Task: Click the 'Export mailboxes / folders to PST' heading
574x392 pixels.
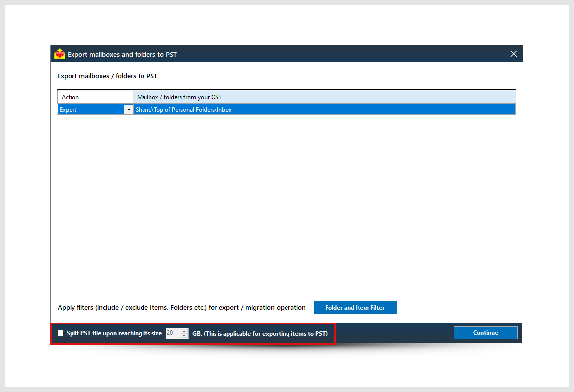Action: tap(107, 76)
